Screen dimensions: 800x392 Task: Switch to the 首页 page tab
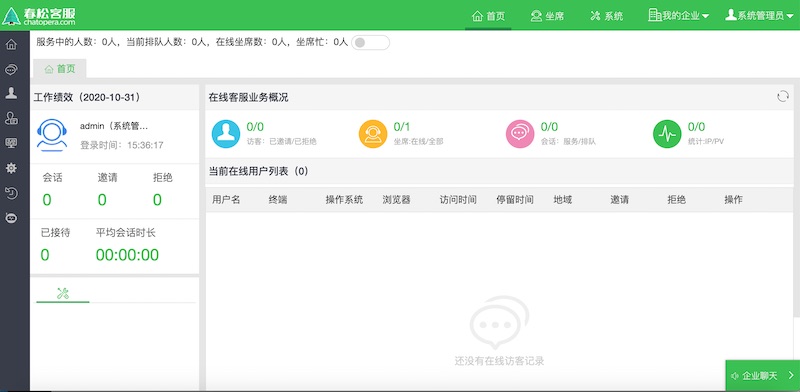point(60,69)
